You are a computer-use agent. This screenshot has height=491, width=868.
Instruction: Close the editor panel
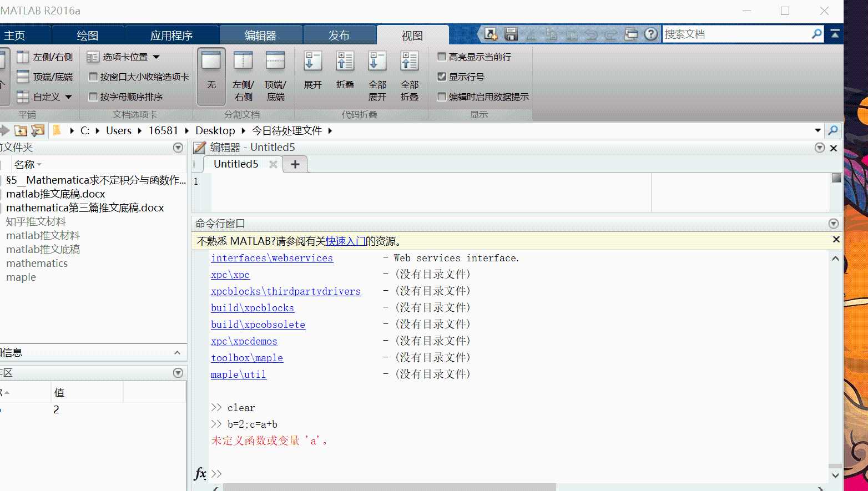834,148
